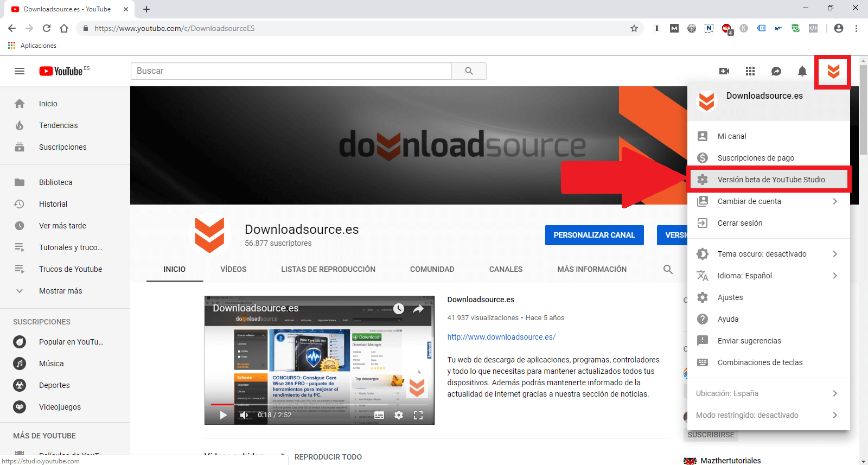Expand Cambiar de cuenta submenu
This screenshot has height=465, width=868.
coord(769,201)
